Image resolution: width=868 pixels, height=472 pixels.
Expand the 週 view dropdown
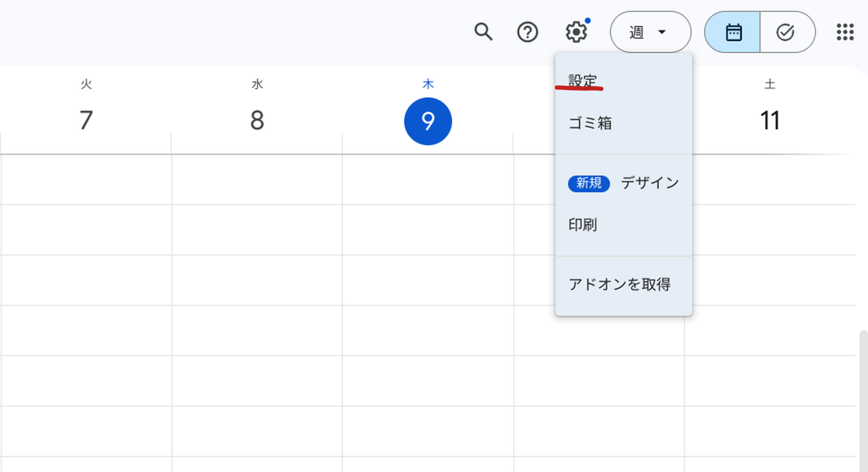click(650, 32)
